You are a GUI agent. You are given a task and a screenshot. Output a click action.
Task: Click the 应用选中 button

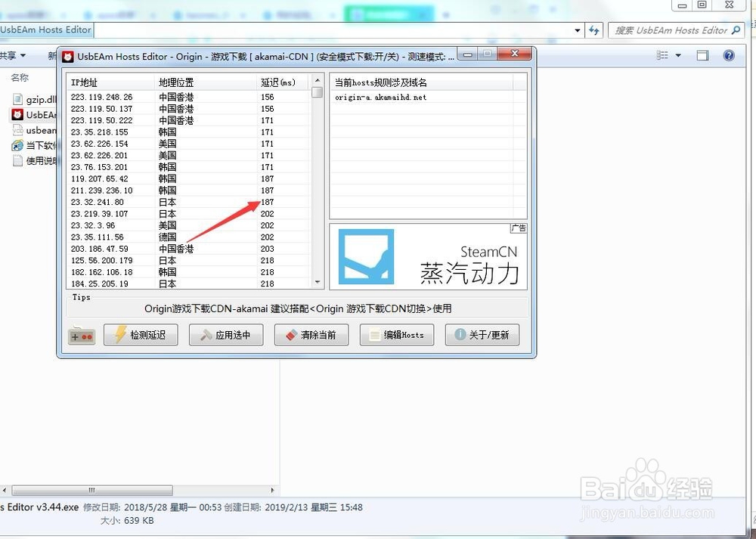(226, 335)
